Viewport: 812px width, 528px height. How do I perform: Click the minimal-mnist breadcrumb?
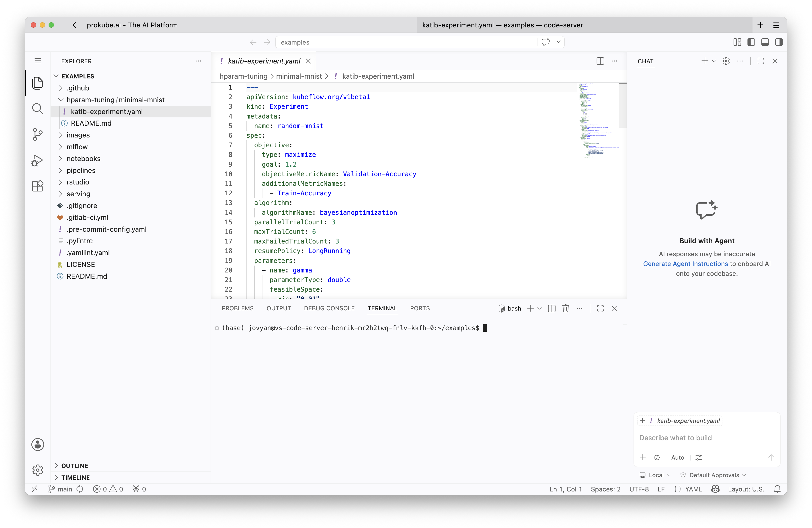299,76
